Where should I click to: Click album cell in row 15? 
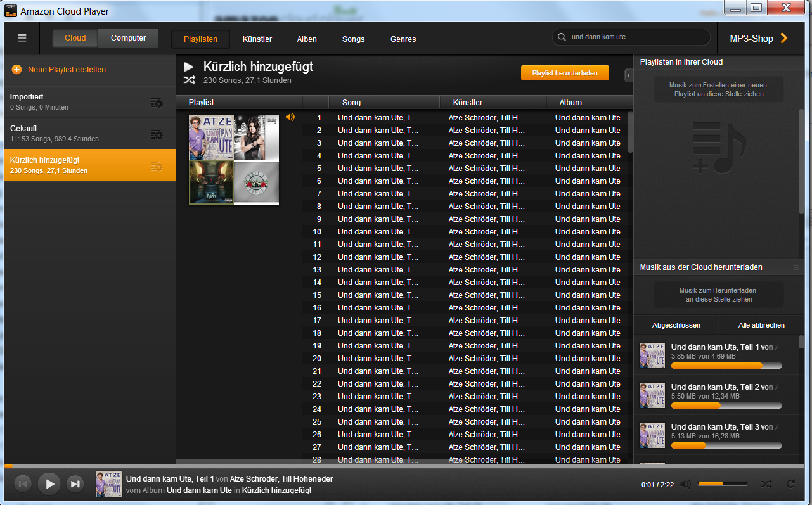tap(588, 295)
